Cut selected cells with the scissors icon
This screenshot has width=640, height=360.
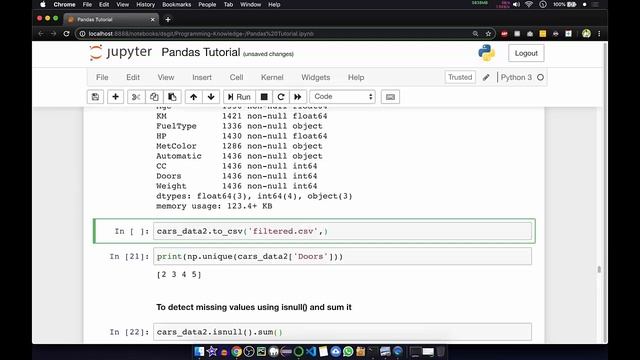tap(136, 97)
